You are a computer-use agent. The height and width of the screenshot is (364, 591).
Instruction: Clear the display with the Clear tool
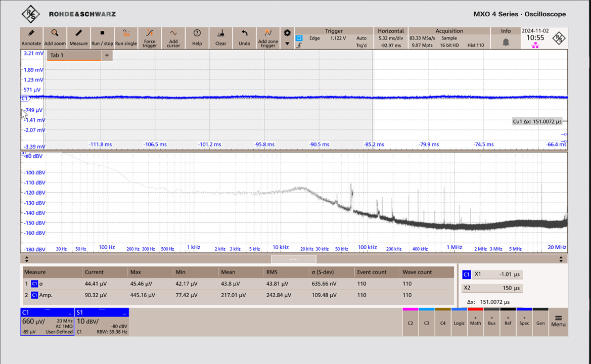tap(220, 38)
